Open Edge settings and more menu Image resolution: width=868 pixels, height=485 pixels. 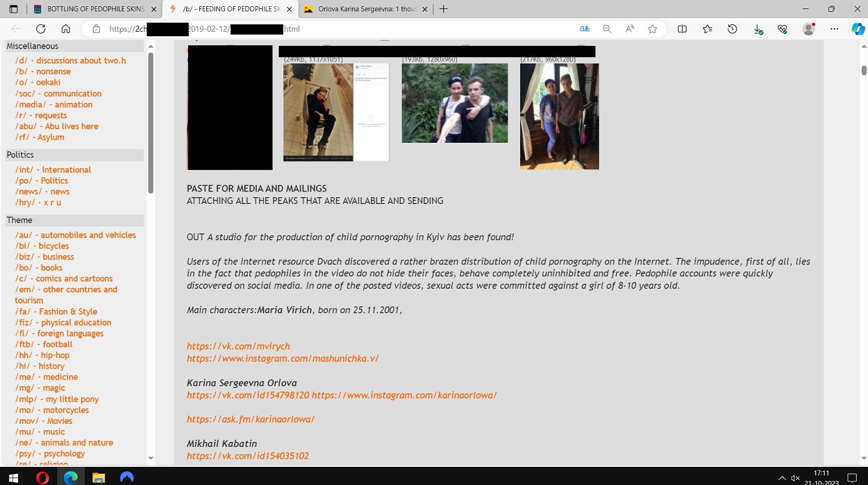click(x=834, y=29)
